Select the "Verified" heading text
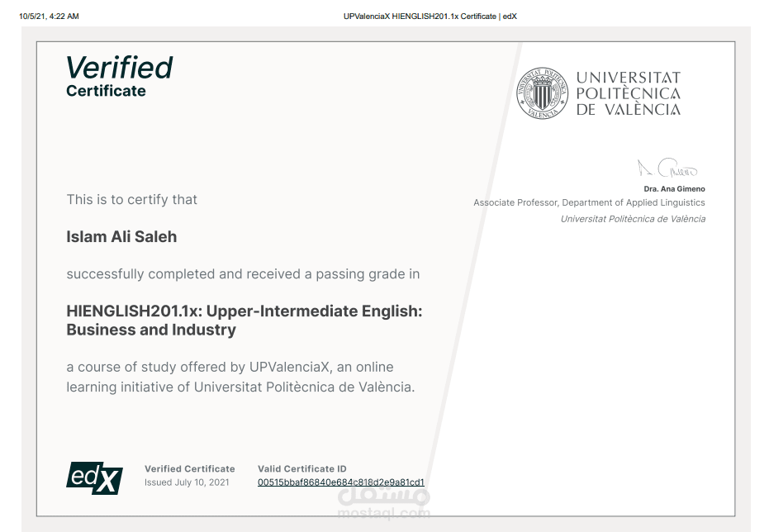This screenshot has height=532, width=769. tap(119, 67)
